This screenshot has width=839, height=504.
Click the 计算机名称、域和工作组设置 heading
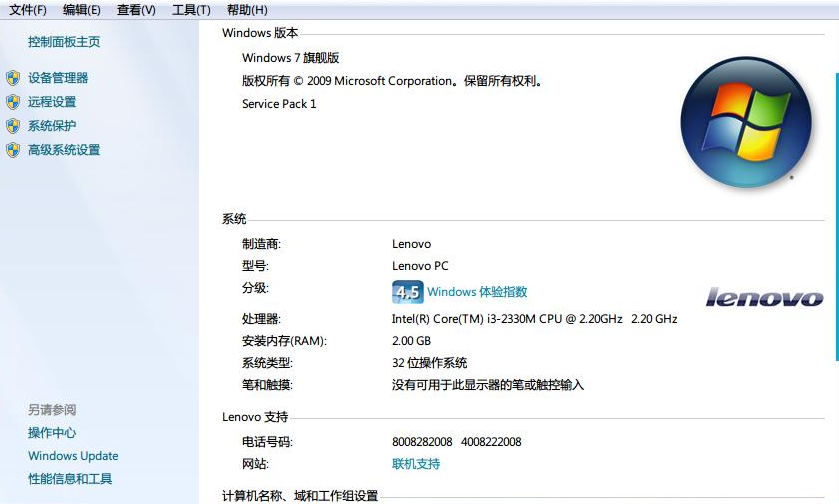[x=300, y=496]
